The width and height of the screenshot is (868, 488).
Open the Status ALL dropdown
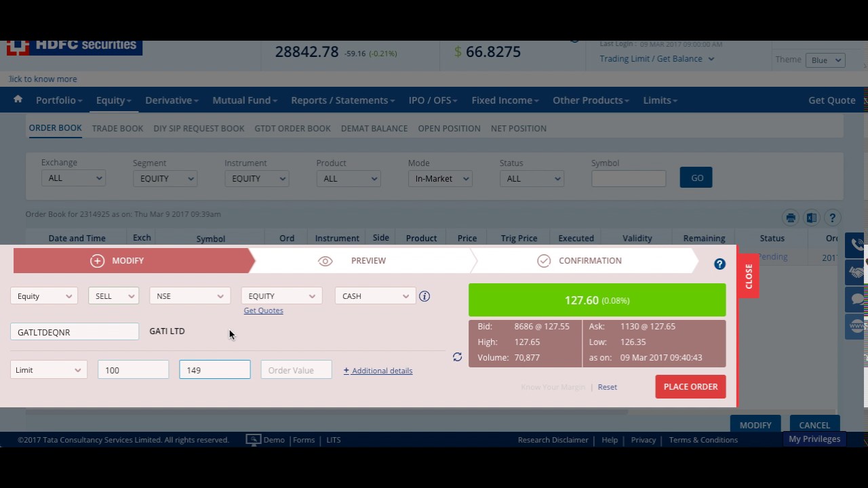coord(531,178)
